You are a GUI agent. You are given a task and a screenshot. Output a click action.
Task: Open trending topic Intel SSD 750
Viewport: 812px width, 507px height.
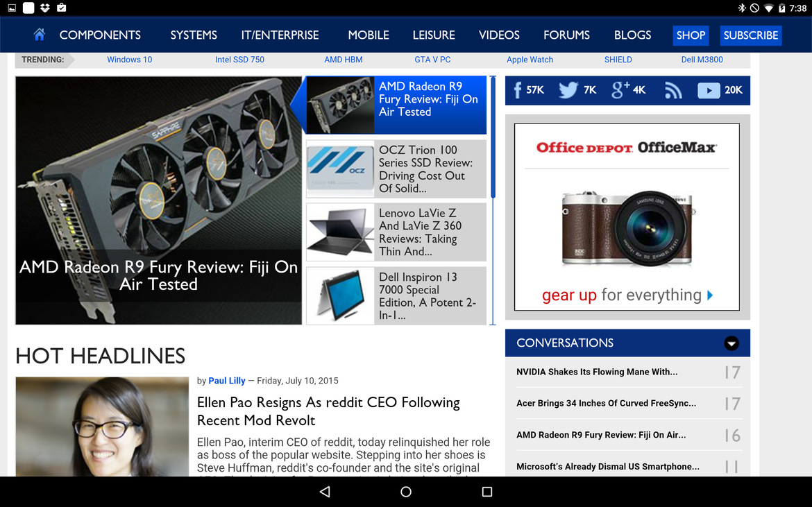tap(239, 60)
